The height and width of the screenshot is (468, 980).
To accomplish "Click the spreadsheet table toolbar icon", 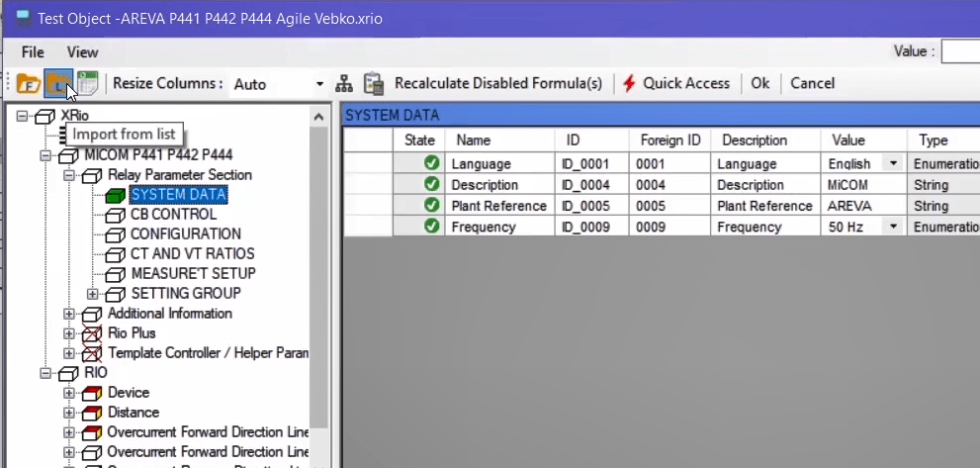I will point(87,84).
